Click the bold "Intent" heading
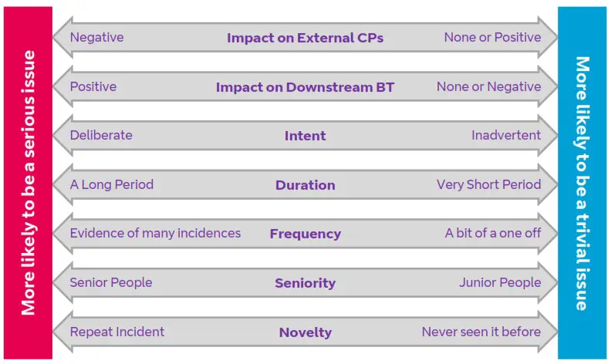Screen dimensions: 608x364 (x=305, y=136)
